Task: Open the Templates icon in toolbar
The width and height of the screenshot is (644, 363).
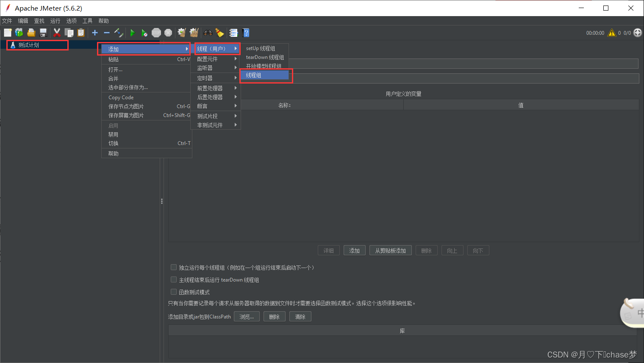Action: pos(19,33)
